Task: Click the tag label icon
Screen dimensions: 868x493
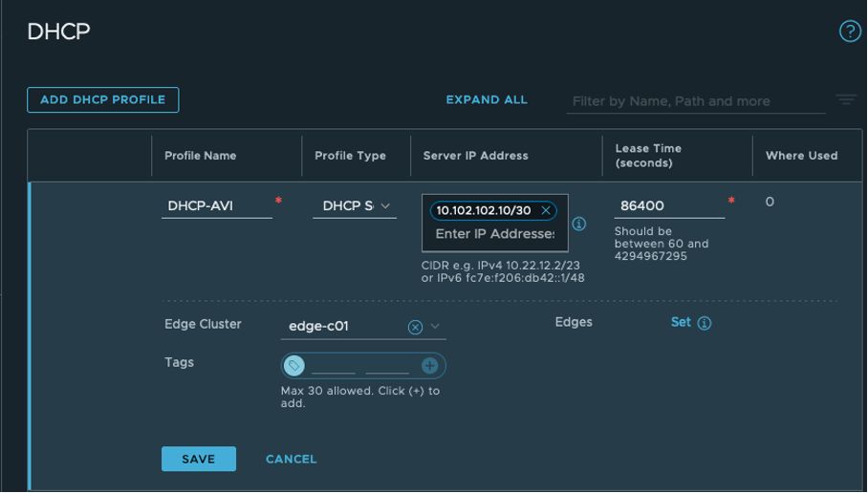Action: pos(293,366)
